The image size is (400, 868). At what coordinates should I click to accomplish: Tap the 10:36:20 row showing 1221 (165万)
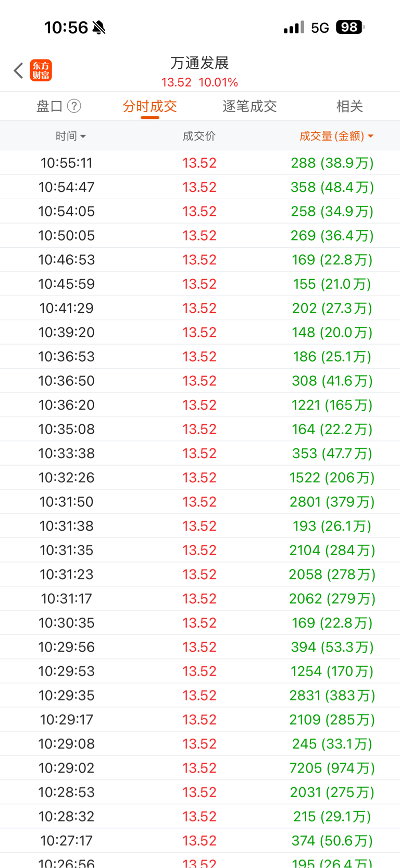(x=200, y=405)
